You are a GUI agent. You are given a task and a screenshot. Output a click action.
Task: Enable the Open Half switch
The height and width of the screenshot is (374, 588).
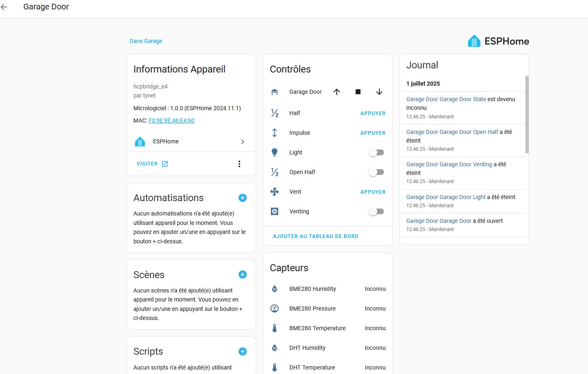(376, 172)
